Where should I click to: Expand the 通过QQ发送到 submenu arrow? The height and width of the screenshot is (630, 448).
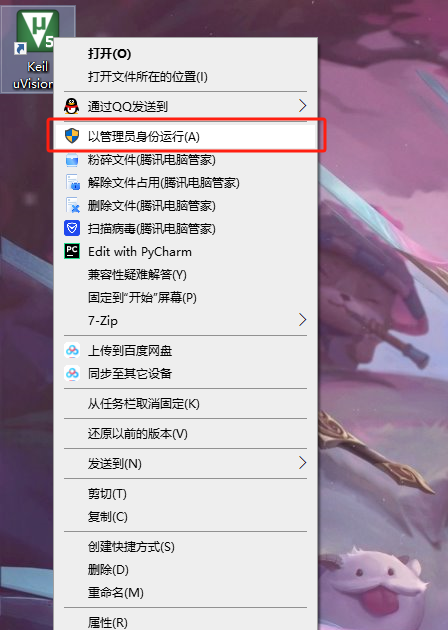click(303, 106)
